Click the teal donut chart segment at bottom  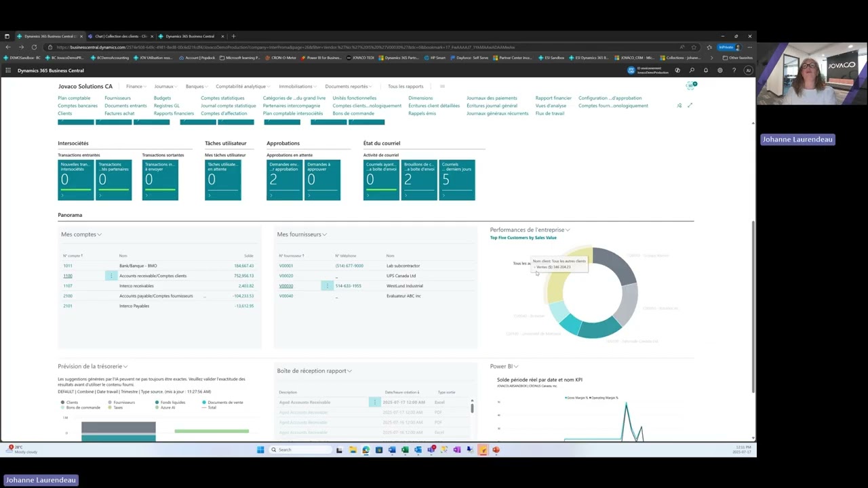599,329
